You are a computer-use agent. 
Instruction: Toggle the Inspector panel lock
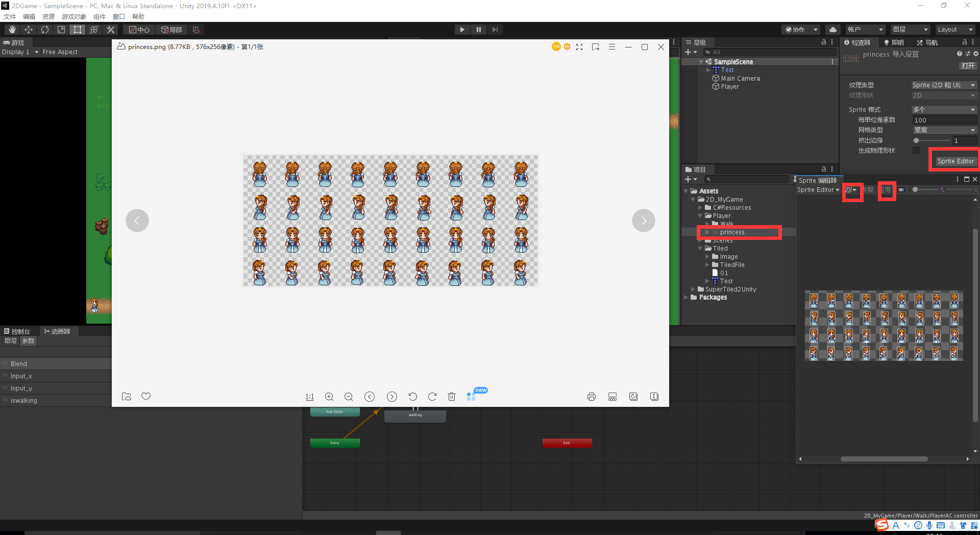pos(965,42)
